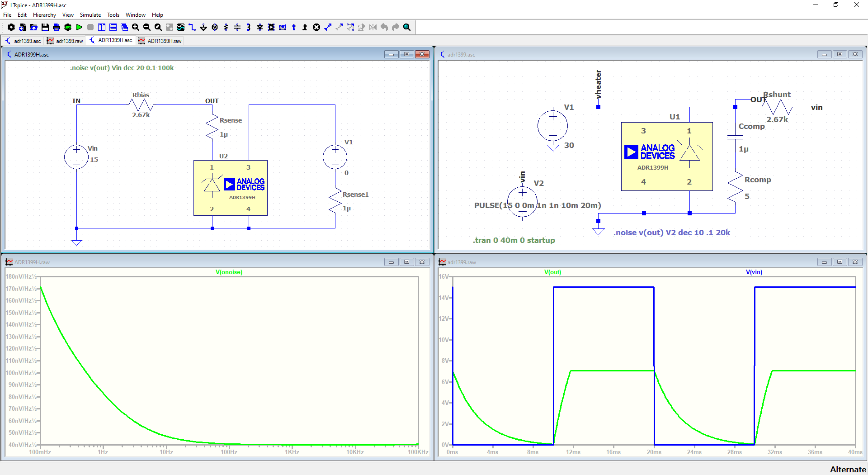Select the diode placement tool
Screen dimensions: 868x475
click(x=260, y=27)
